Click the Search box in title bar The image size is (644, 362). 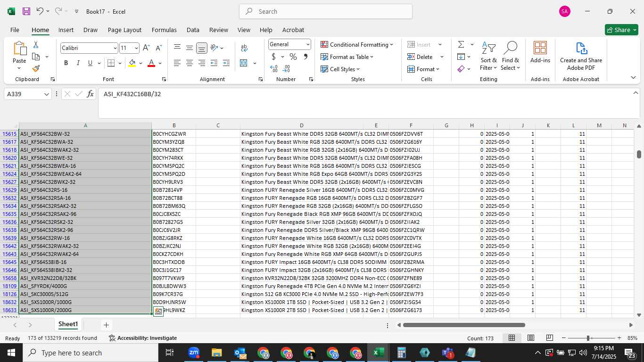pyautogui.click(x=326, y=11)
